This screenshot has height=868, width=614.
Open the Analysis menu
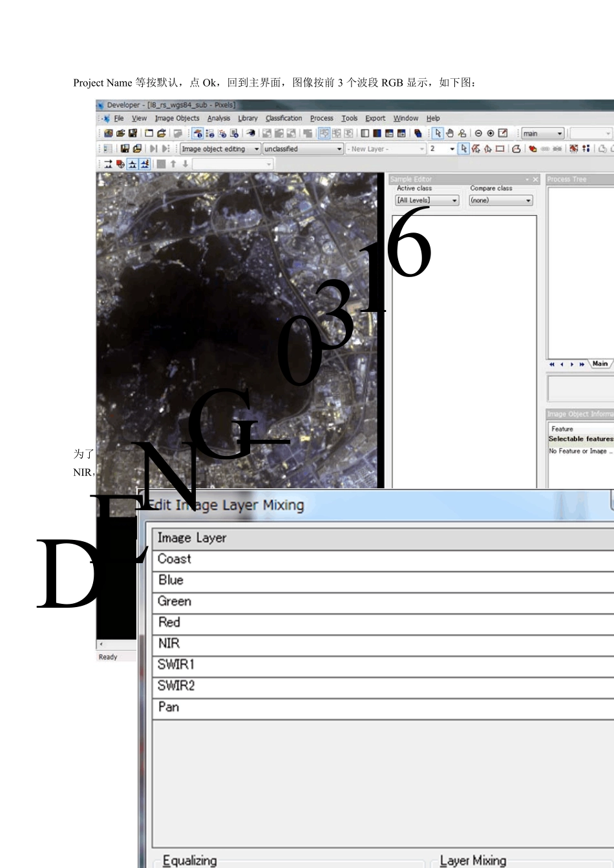[x=218, y=118]
